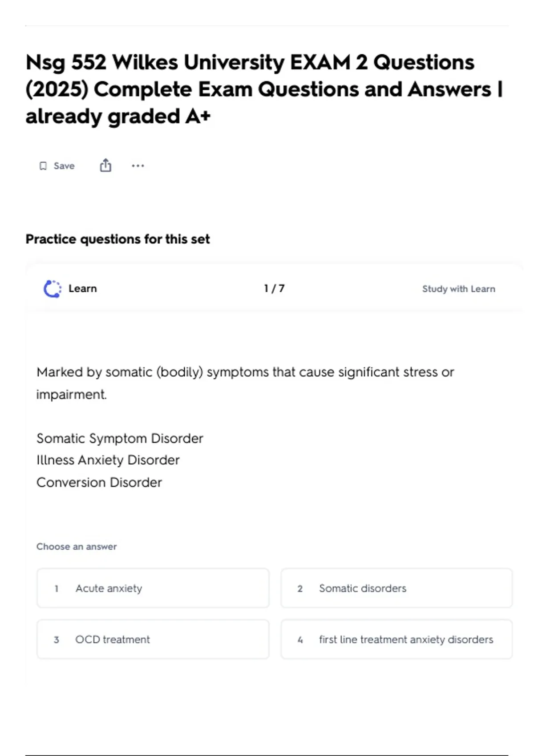Select first line treatment anxiety disorders
The width and height of the screenshot is (534, 756).
pos(396,639)
